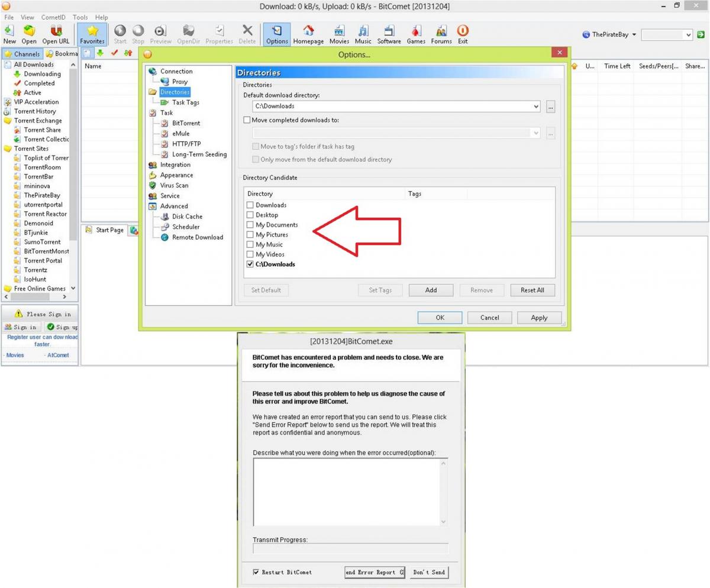Click Cancel in Options dialog
This screenshot has height=588, width=710.
click(x=489, y=318)
